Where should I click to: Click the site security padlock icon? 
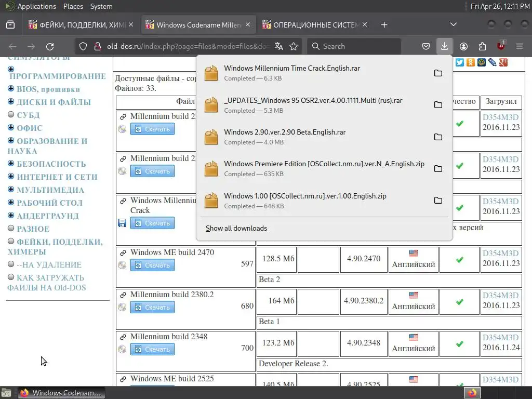click(98, 46)
